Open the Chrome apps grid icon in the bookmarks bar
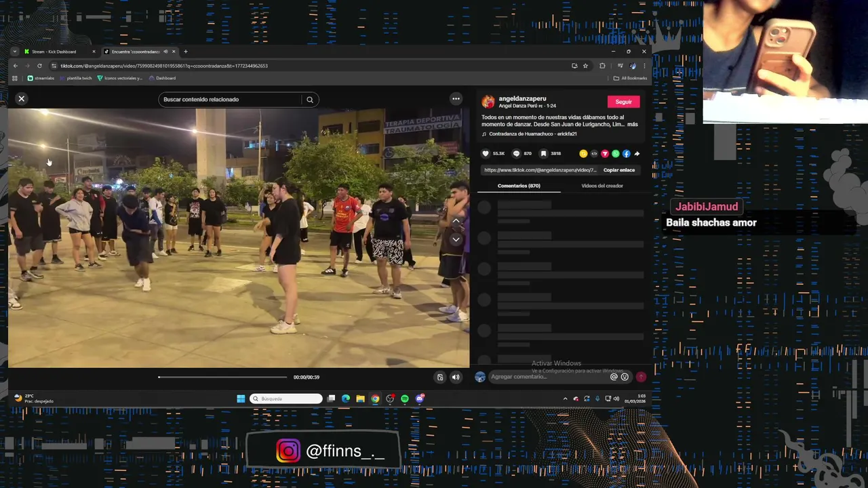 tap(15, 78)
